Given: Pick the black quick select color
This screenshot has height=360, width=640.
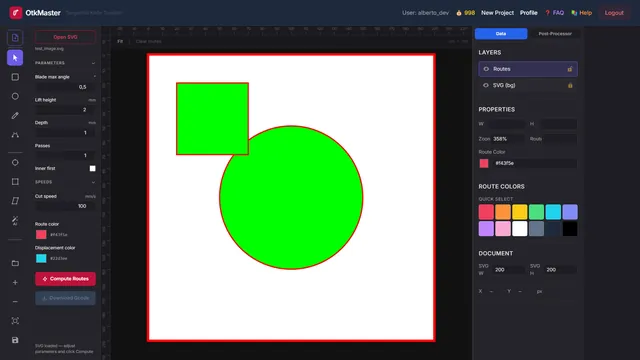Looking at the screenshot, I should pos(570,229).
